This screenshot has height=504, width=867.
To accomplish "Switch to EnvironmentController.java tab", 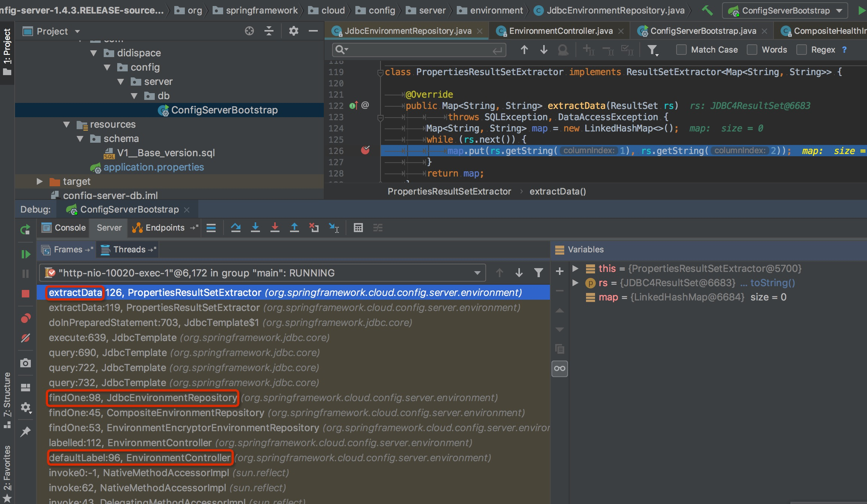I will [x=560, y=31].
